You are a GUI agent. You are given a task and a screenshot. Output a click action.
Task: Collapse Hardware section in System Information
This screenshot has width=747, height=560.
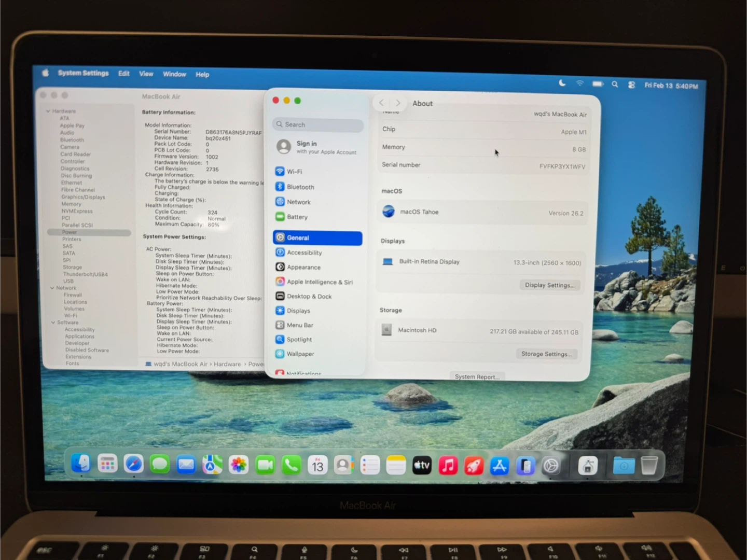[x=48, y=111]
